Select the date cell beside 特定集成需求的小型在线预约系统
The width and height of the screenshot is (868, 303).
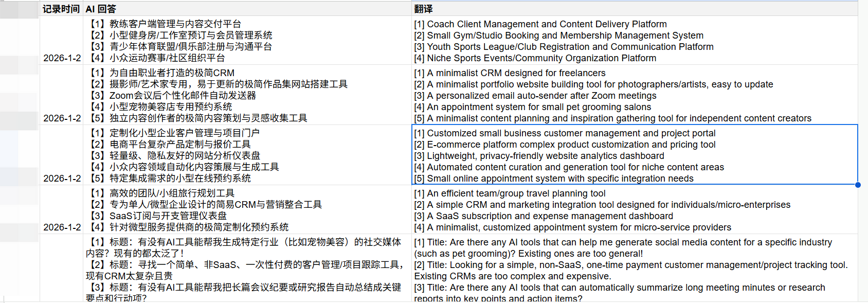[x=62, y=178]
